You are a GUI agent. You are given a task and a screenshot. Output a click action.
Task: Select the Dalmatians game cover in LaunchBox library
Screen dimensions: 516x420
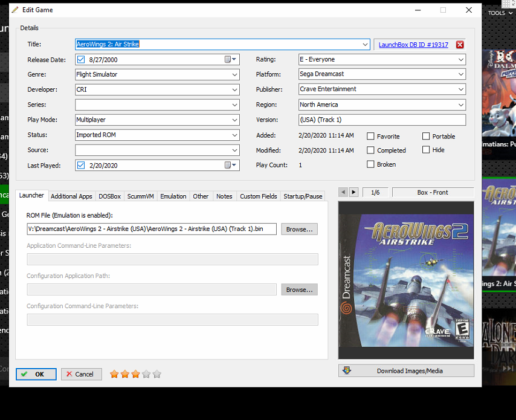pyautogui.click(x=499, y=93)
